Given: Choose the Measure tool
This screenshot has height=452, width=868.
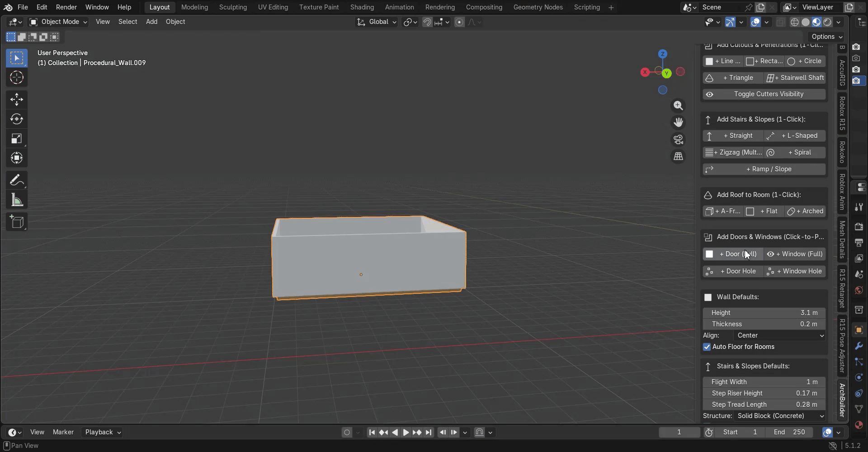Looking at the screenshot, I should coord(17,200).
